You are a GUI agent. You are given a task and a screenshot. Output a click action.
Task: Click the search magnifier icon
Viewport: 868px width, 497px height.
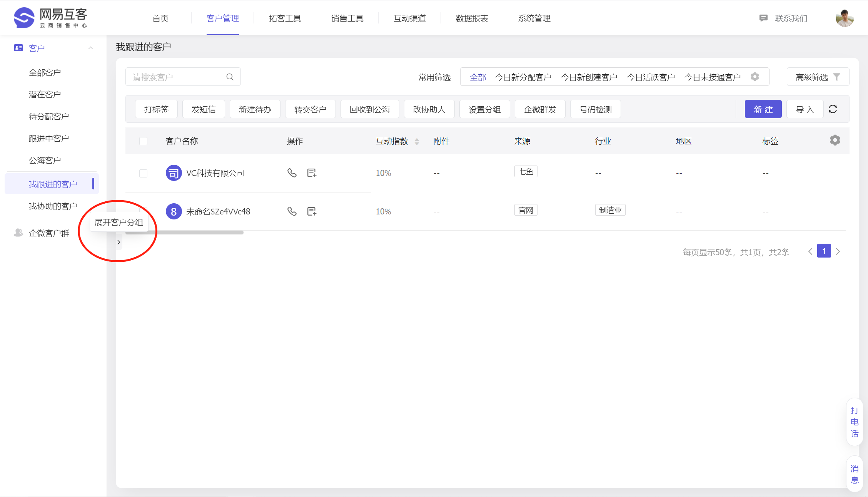click(x=230, y=77)
